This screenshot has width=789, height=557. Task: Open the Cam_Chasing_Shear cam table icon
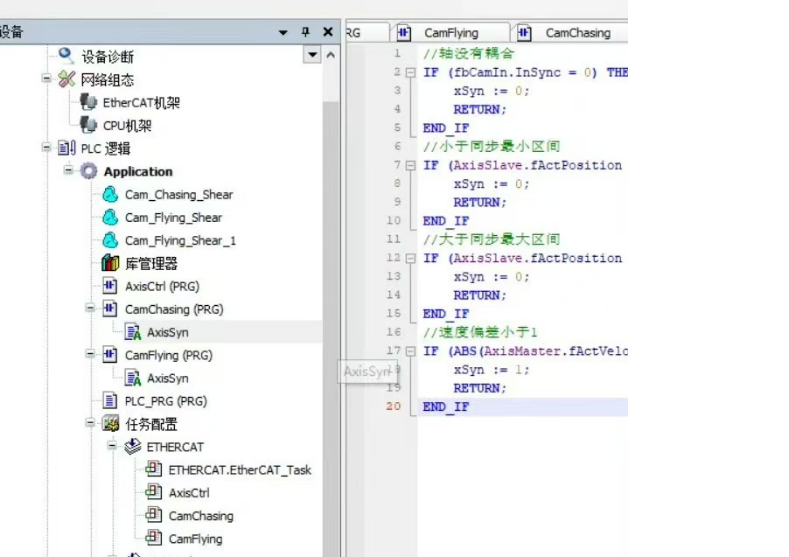pos(109,194)
